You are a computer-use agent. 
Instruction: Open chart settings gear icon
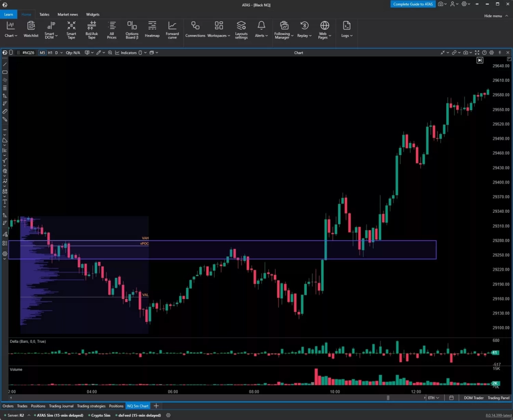[492, 52]
